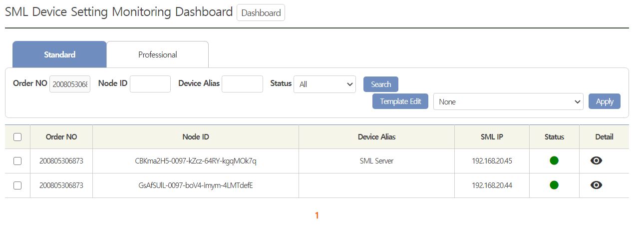Viewport: 644px width, 225px height.
Task: Toggle the select-all checkbox in table header
Action: pyautogui.click(x=17, y=137)
